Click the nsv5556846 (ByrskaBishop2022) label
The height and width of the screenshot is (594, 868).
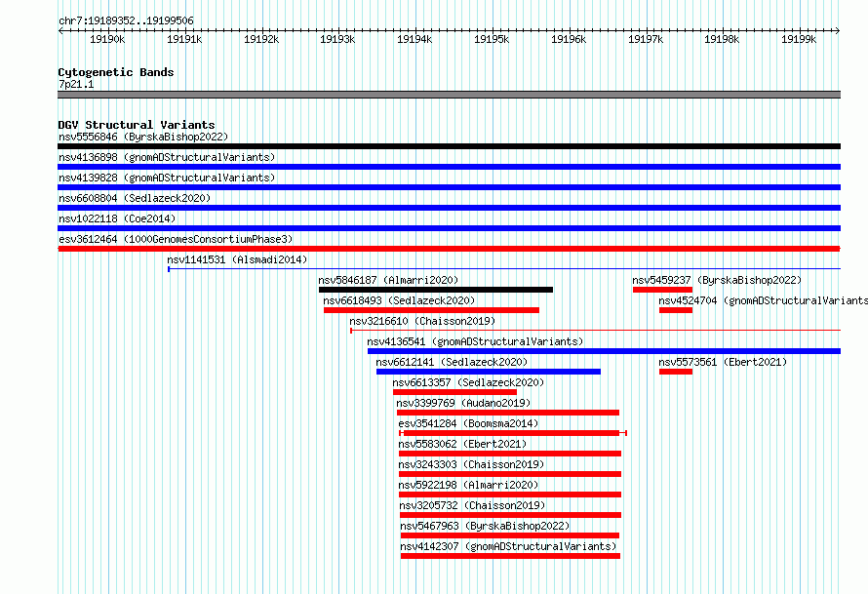tap(143, 137)
